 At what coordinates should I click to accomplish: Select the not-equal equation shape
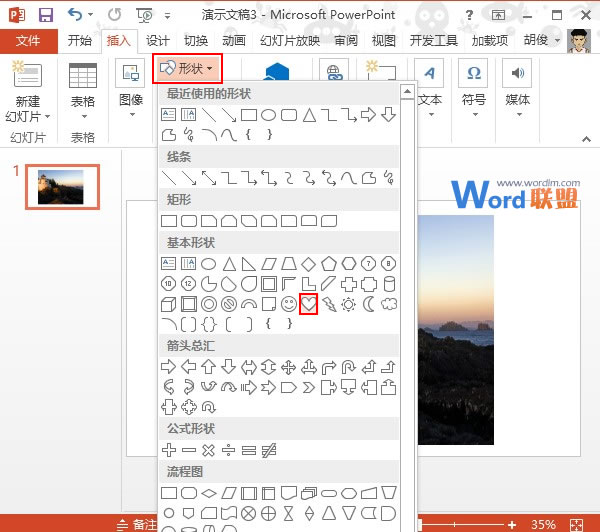click(269, 450)
